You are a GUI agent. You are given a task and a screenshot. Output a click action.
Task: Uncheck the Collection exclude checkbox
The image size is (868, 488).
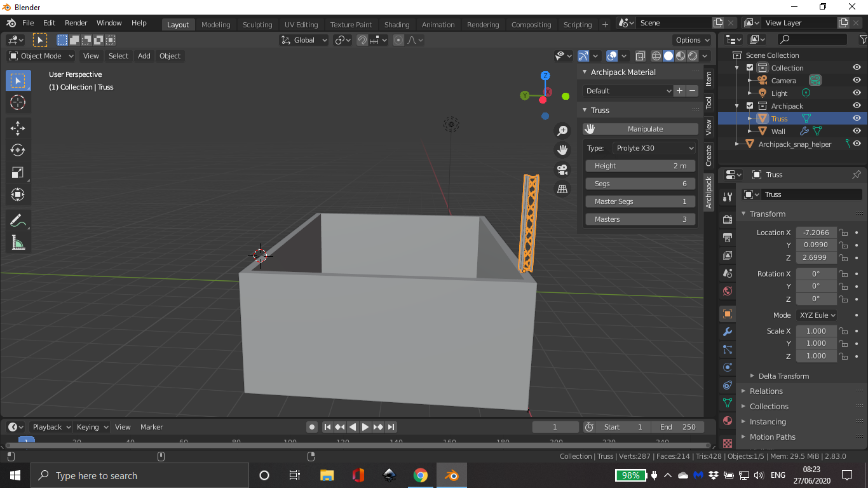point(750,67)
